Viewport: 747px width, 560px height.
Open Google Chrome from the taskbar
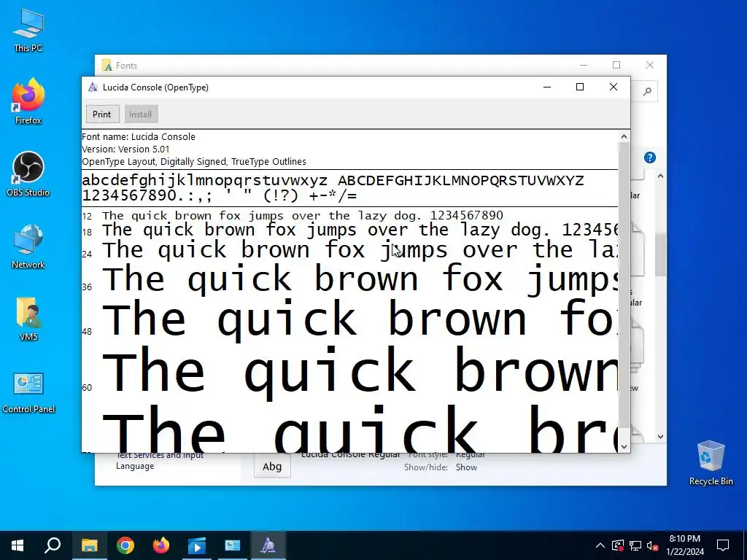pos(125,545)
